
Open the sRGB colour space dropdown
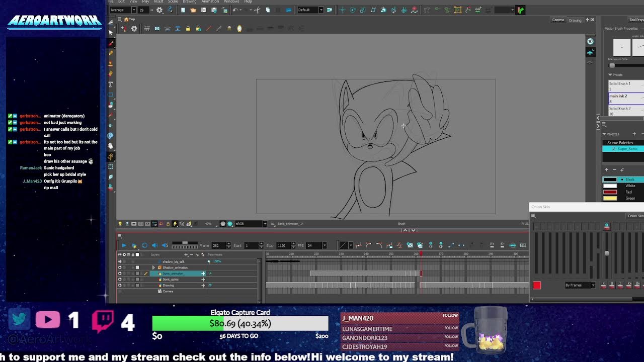(x=250, y=224)
